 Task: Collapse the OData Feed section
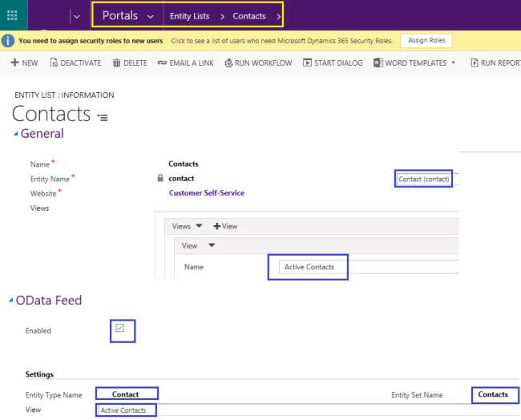pyautogui.click(x=11, y=301)
